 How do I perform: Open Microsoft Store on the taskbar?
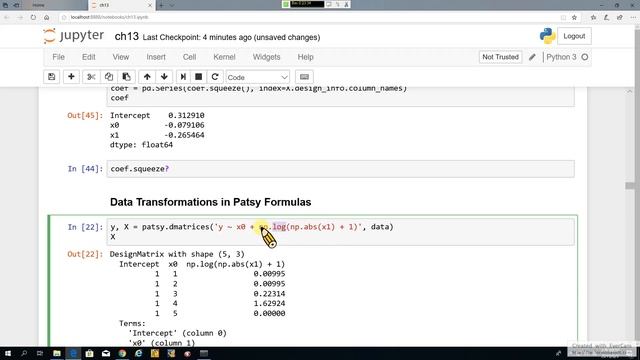(89, 353)
